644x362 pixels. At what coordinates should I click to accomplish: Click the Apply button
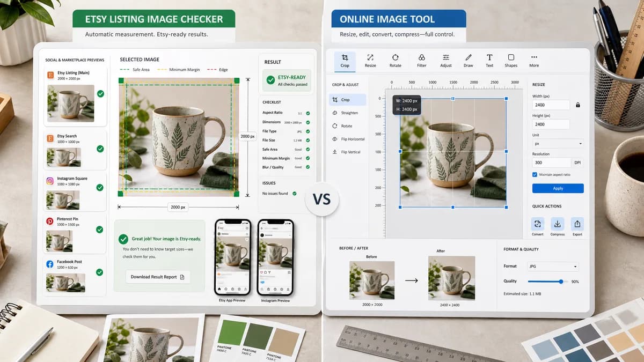click(558, 188)
